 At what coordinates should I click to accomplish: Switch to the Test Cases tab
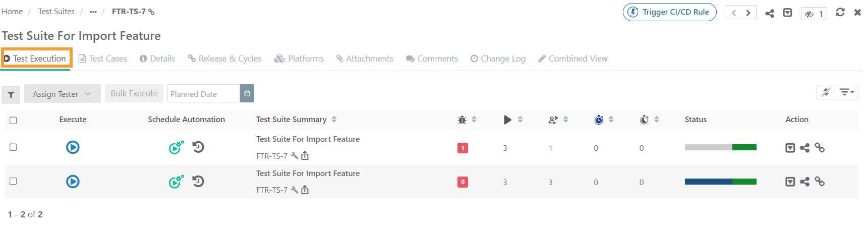point(103,59)
